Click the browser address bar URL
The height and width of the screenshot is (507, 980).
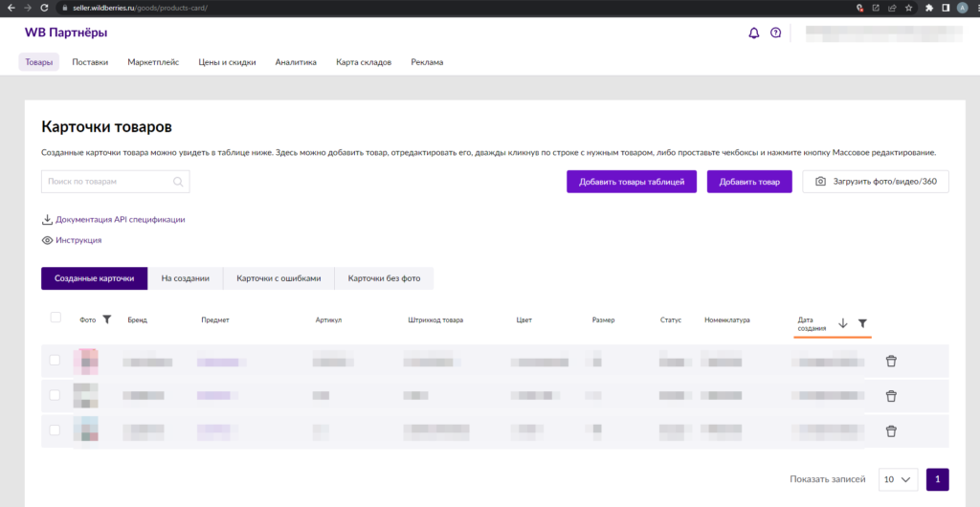click(140, 8)
